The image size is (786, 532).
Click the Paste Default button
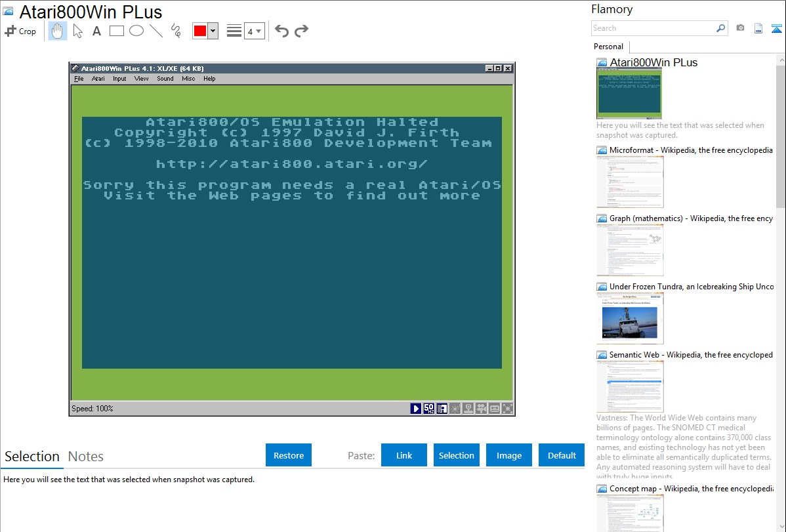(562, 455)
